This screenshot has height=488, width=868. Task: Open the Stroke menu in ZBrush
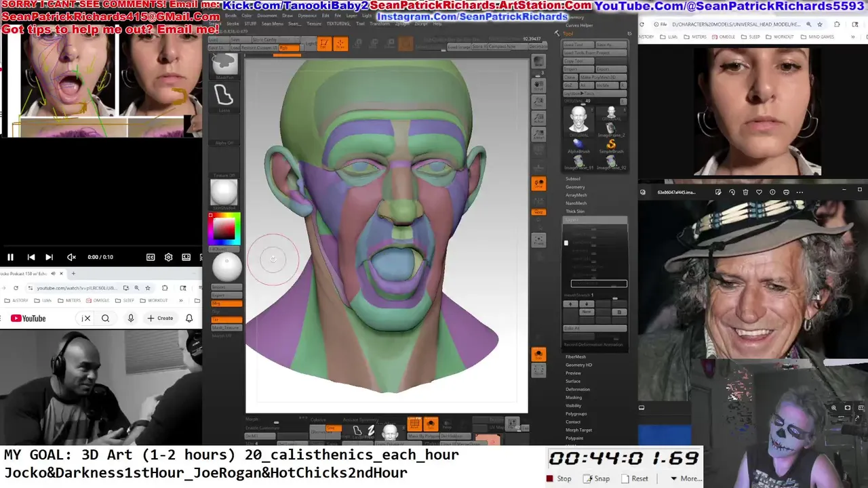coord(233,23)
